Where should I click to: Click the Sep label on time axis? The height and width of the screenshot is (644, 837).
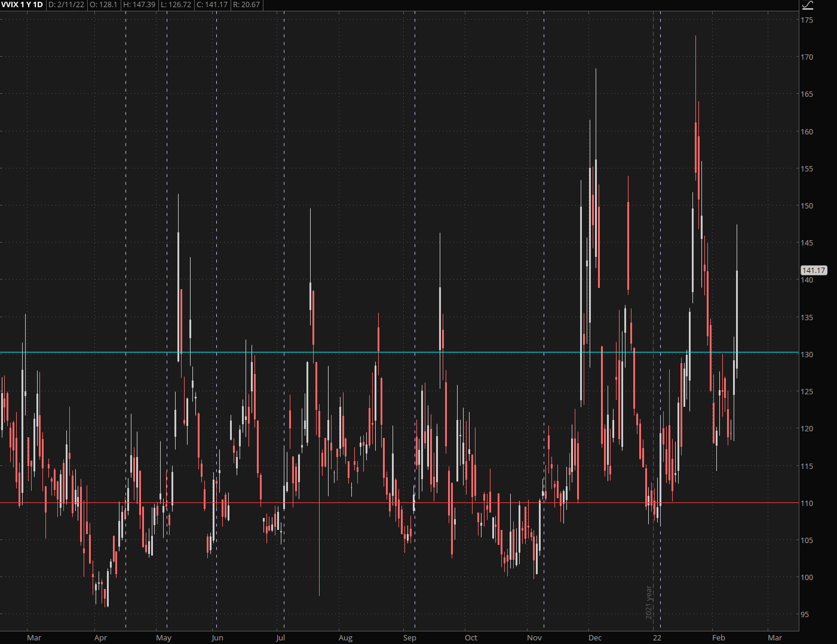click(x=409, y=638)
